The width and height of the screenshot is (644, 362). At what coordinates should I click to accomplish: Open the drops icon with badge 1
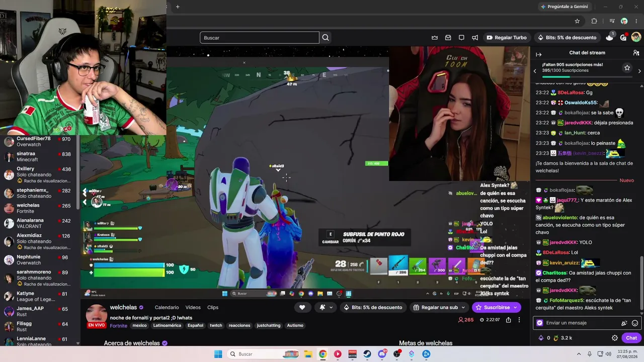pos(610,37)
